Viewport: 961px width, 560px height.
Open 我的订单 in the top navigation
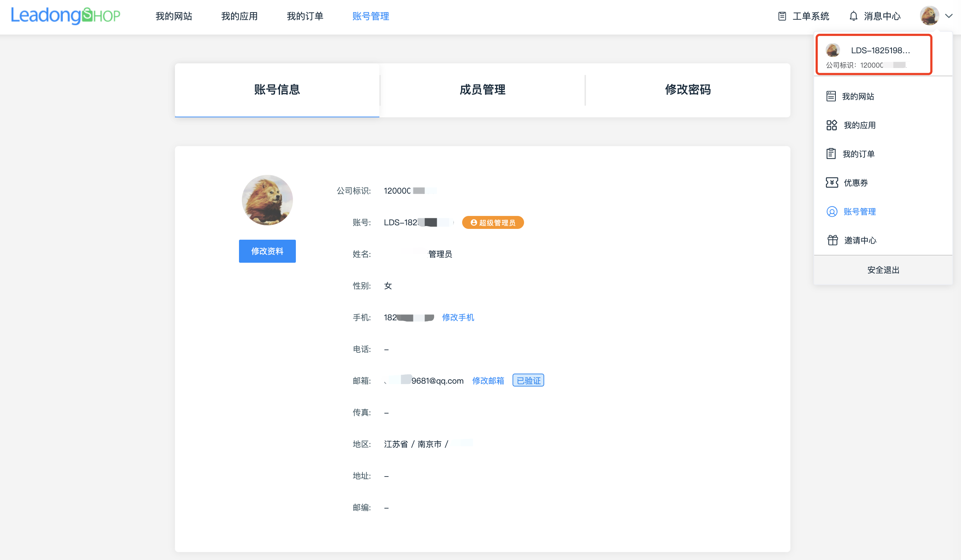coord(305,16)
